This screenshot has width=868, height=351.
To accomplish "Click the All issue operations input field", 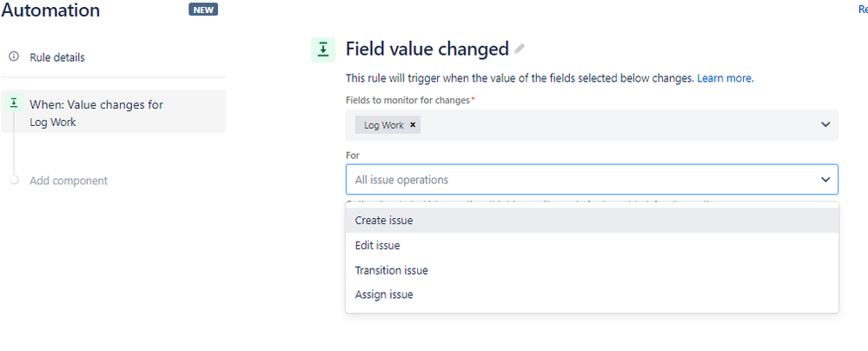I will (x=573, y=180).
